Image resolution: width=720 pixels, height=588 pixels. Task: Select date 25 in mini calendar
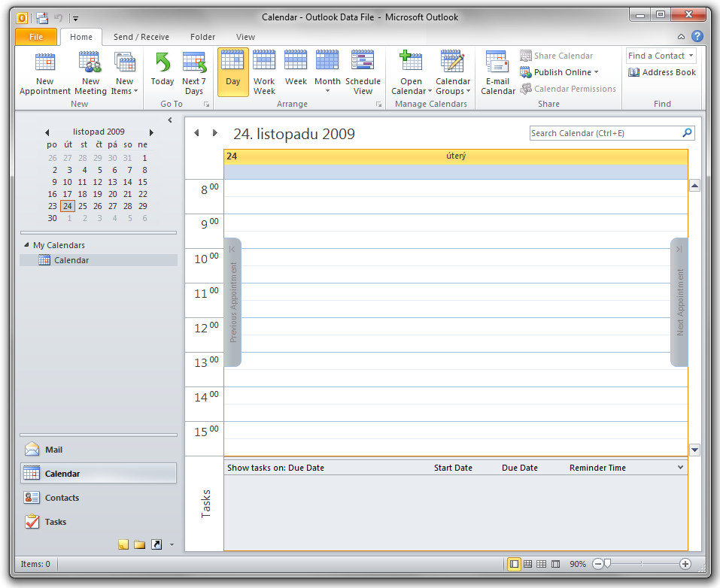pos(83,206)
